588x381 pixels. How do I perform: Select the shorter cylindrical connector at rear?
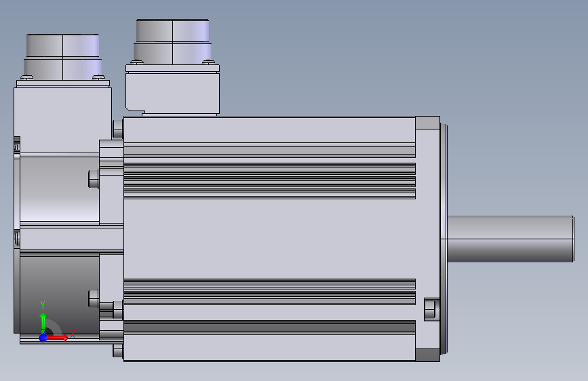coord(62,57)
